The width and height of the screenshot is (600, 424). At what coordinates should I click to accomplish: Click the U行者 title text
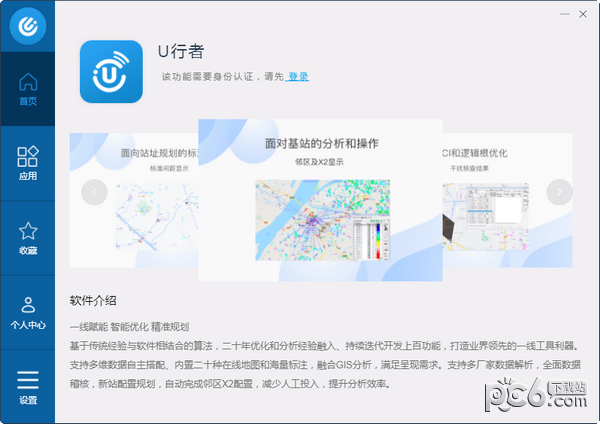coord(181,51)
